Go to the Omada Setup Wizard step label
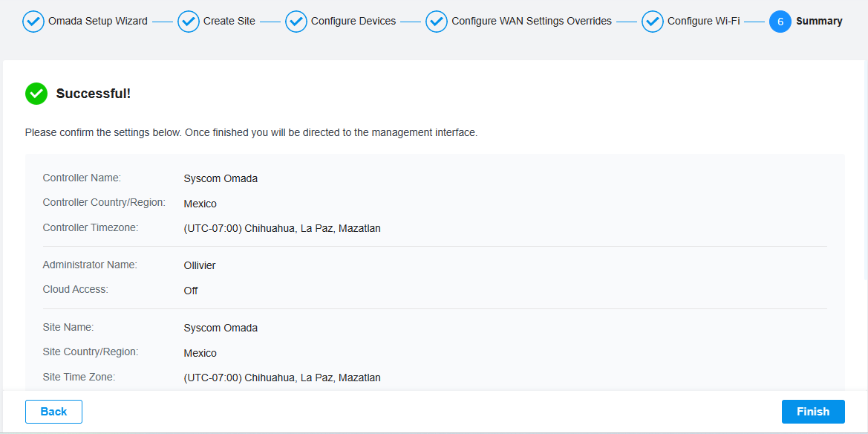 [x=98, y=22]
